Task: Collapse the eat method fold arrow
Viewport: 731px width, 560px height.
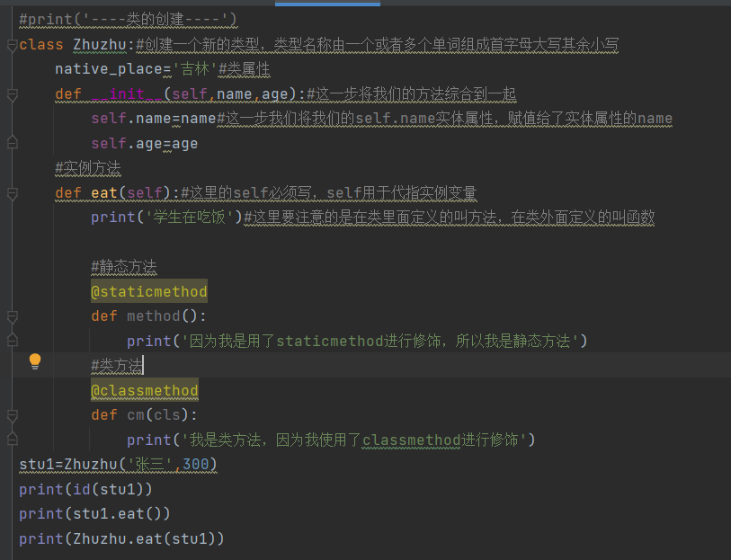Action: [x=13, y=194]
